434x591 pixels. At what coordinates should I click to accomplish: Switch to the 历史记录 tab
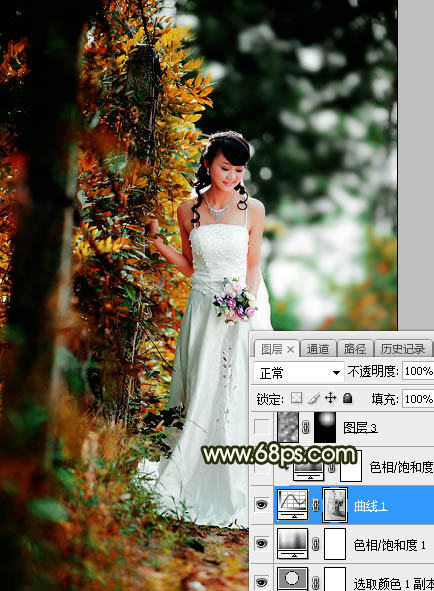coord(403,349)
